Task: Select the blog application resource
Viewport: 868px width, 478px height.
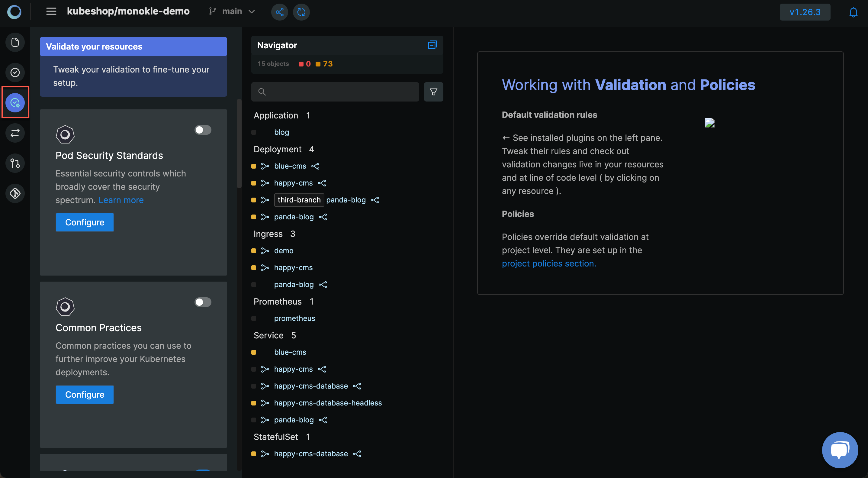Action: pos(281,132)
